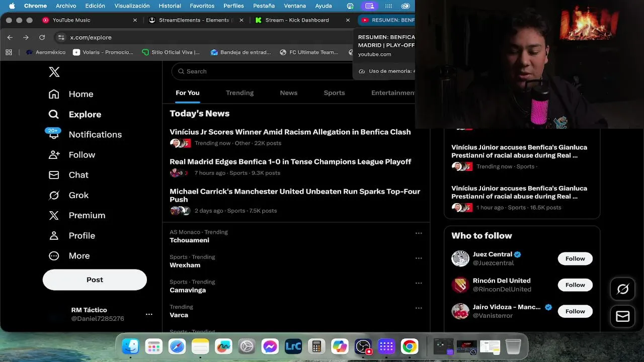Open the Camavinga trend's three-dot menu
This screenshot has height=362, width=644.
click(x=419, y=283)
